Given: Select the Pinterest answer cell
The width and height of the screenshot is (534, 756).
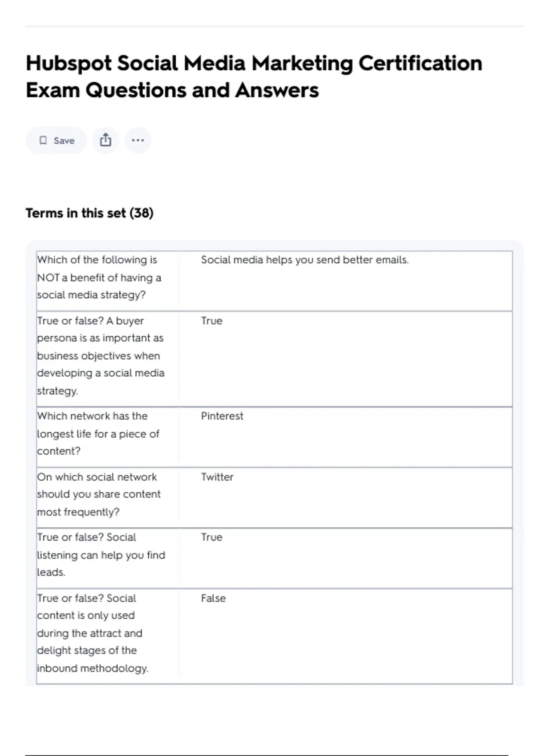Looking at the screenshot, I should point(222,416).
